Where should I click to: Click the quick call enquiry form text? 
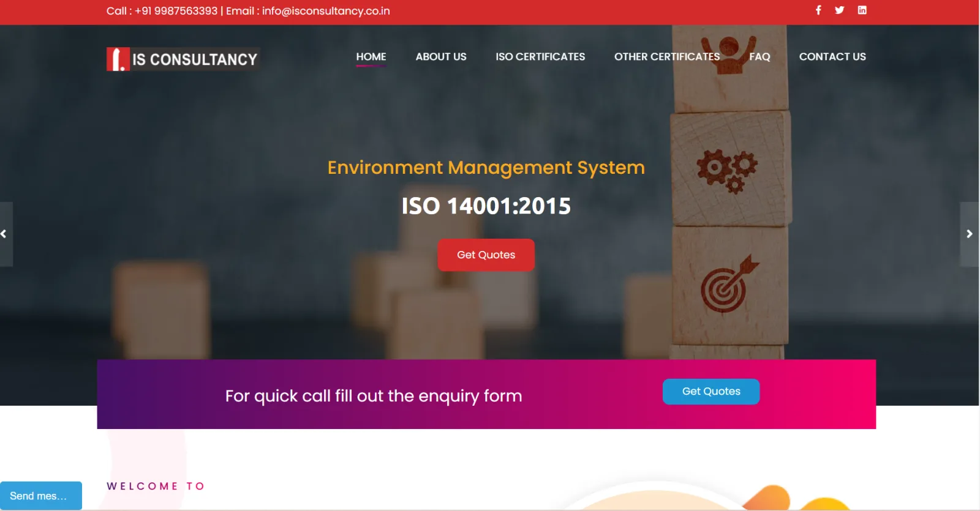click(x=374, y=396)
